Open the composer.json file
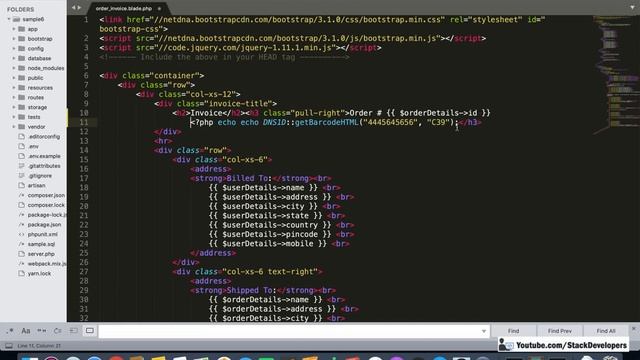The width and height of the screenshot is (640, 360). (x=46, y=196)
